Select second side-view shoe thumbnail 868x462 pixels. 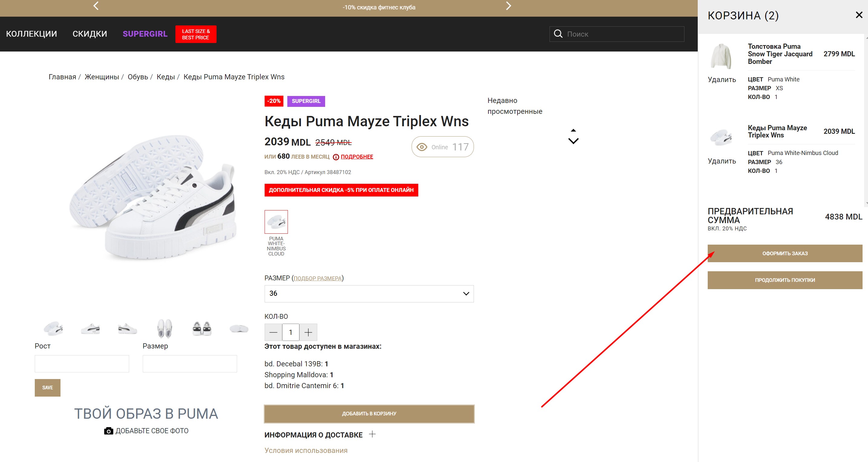(x=90, y=328)
